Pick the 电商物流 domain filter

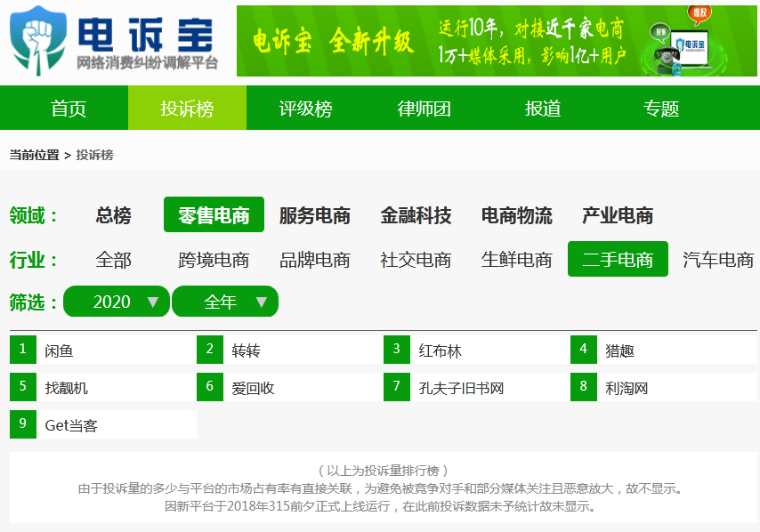pos(517,215)
